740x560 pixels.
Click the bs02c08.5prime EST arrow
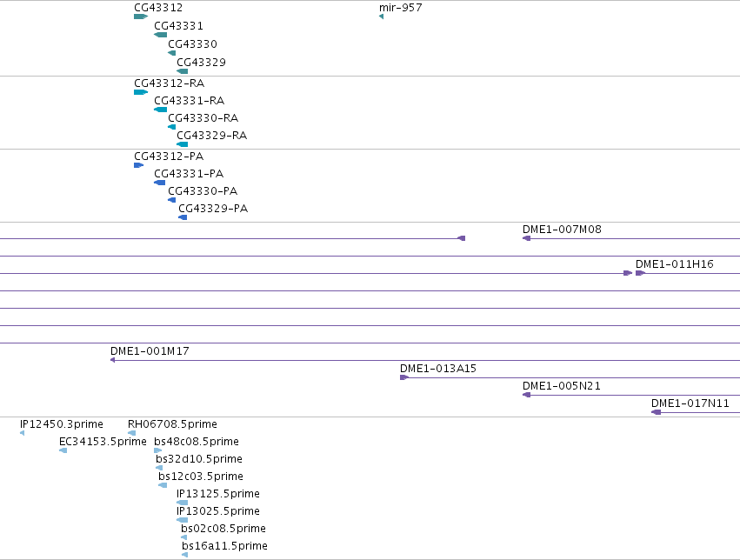(184, 537)
